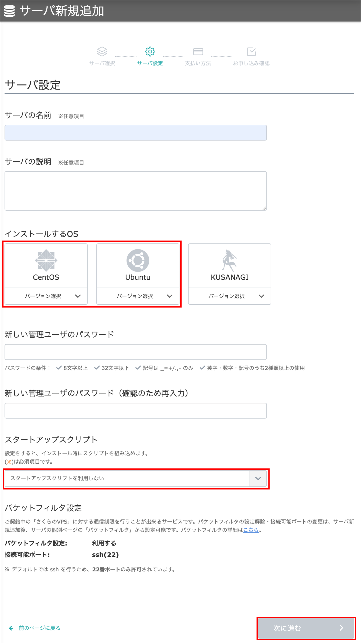Go to 支払い方法 step label
The height and width of the screenshot is (644, 361).
198,63
